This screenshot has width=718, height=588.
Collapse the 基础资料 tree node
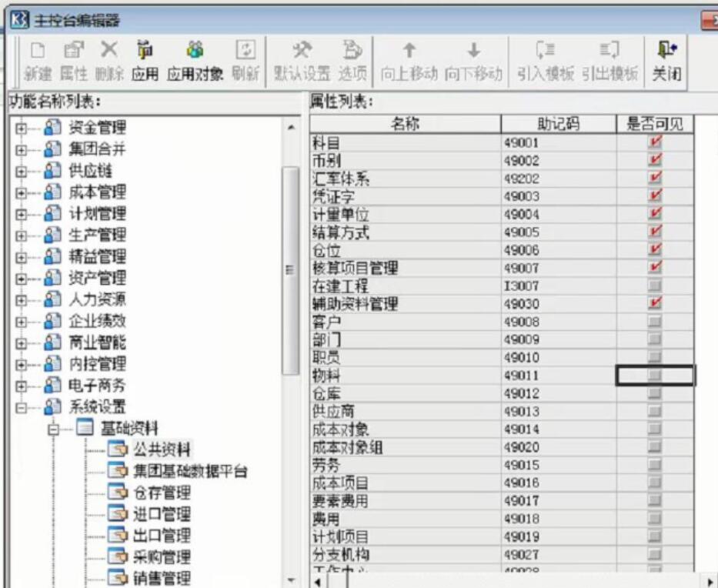click(x=55, y=429)
